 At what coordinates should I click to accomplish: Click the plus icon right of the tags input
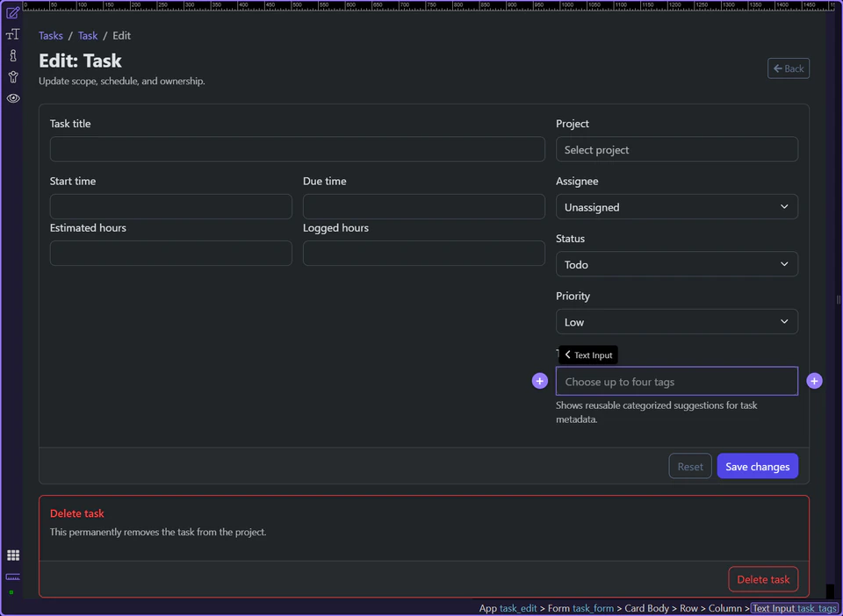pos(814,380)
